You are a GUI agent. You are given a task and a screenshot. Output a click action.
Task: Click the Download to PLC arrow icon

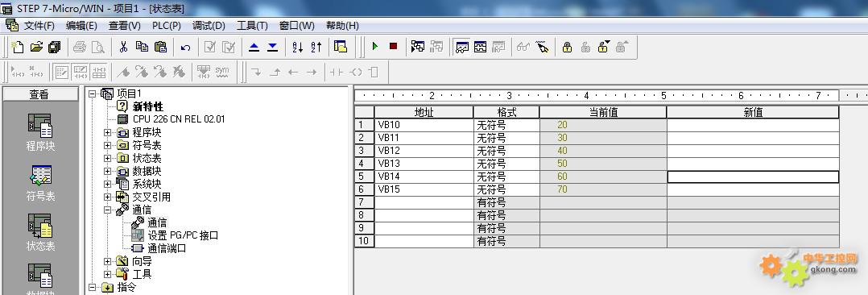point(273,47)
